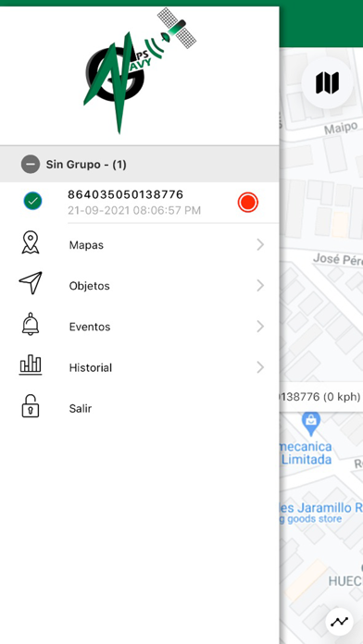Tap the José Pér street label on map
The width and height of the screenshot is (363, 644).
337,260
